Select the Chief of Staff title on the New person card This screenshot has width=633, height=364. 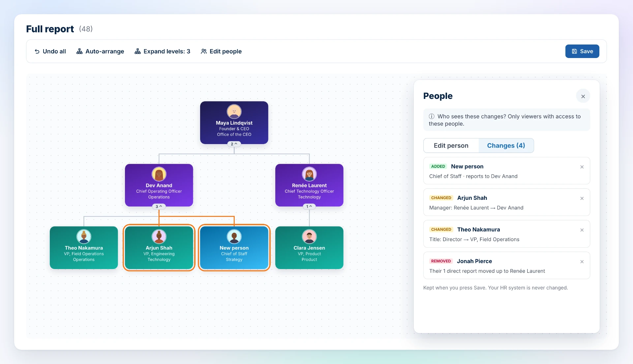[x=234, y=254]
